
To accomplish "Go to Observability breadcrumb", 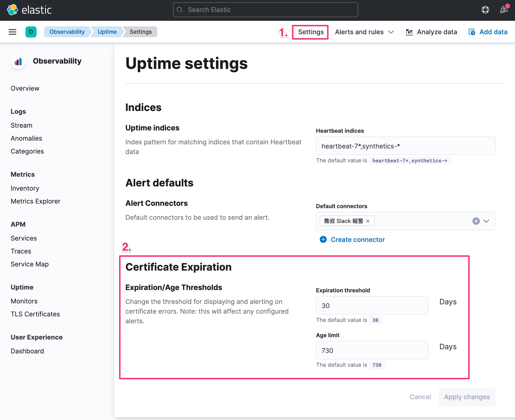I will click(67, 32).
